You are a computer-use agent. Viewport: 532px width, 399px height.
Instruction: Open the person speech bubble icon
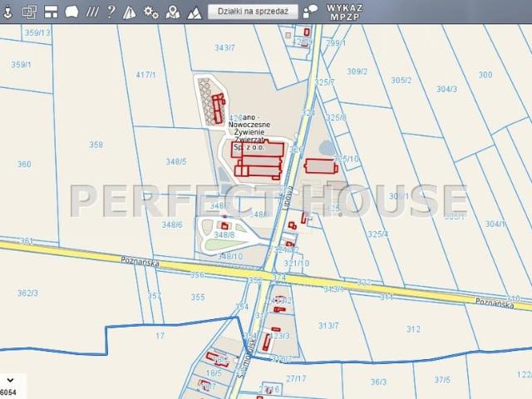[x=310, y=12]
